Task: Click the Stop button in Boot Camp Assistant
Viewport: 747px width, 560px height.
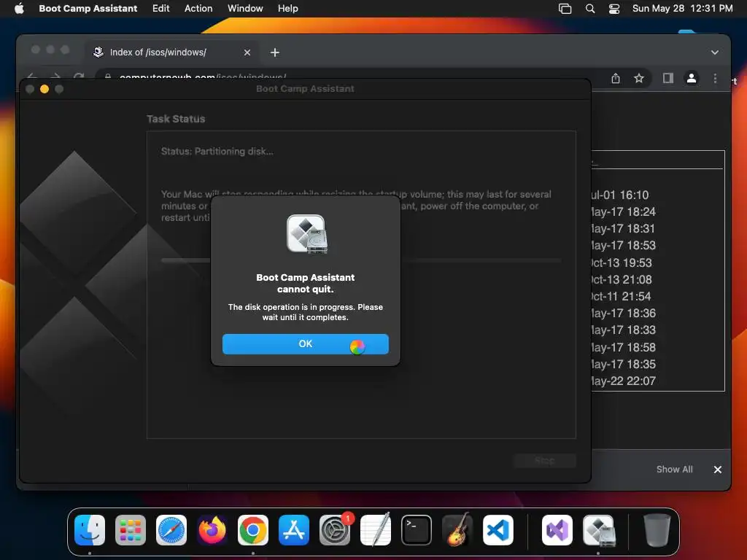Action: 544,461
